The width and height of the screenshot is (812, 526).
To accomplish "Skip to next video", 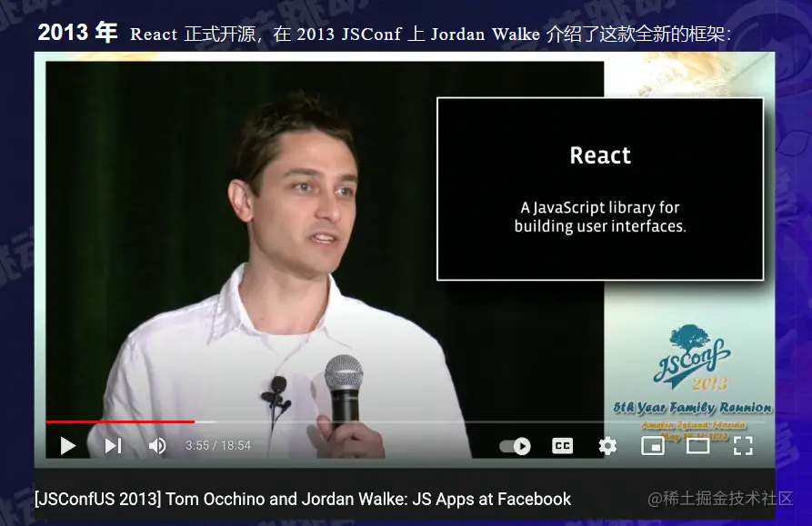I will click(x=113, y=445).
